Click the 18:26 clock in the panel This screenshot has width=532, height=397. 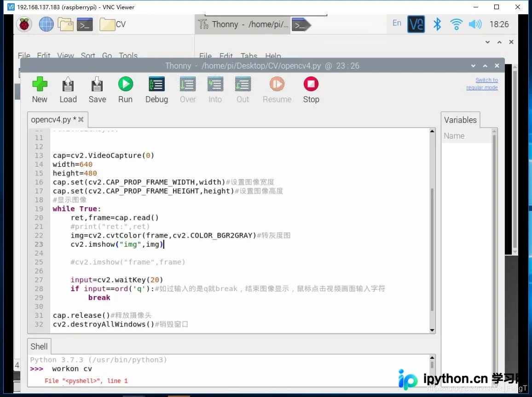point(499,24)
